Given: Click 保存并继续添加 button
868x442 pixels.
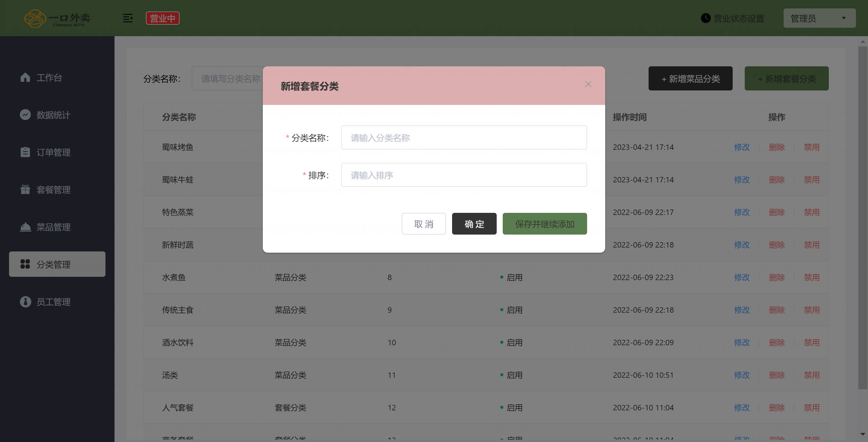Looking at the screenshot, I should pyautogui.click(x=545, y=224).
